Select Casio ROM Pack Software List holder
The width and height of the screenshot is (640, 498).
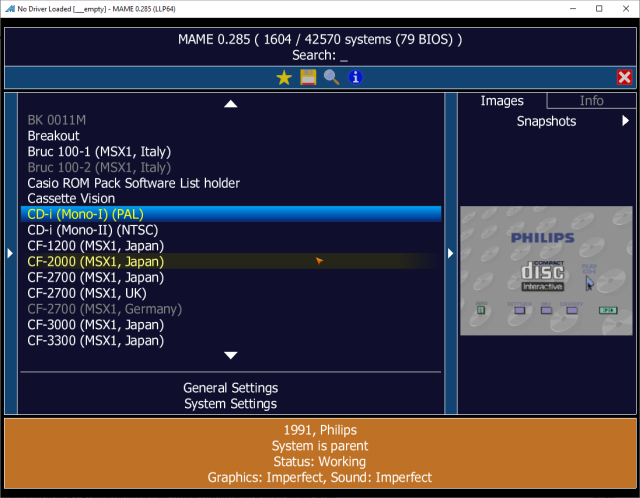pyautogui.click(x=231, y=183)
